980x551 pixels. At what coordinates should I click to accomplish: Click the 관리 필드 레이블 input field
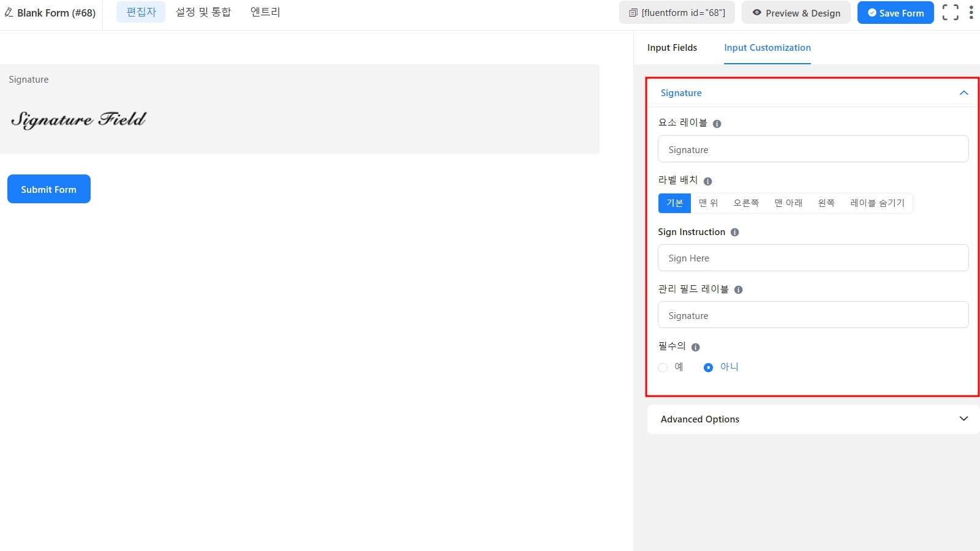[813, 315]
